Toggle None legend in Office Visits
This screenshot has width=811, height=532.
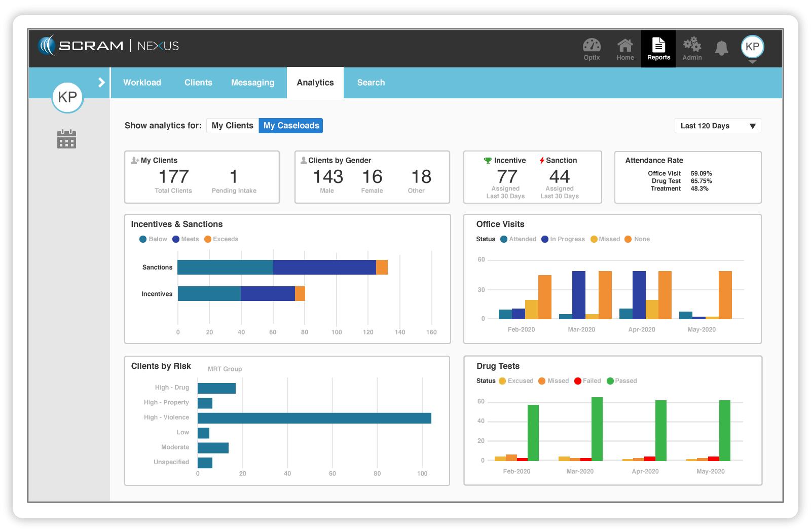pyautogui.click(x=637, y=239)
